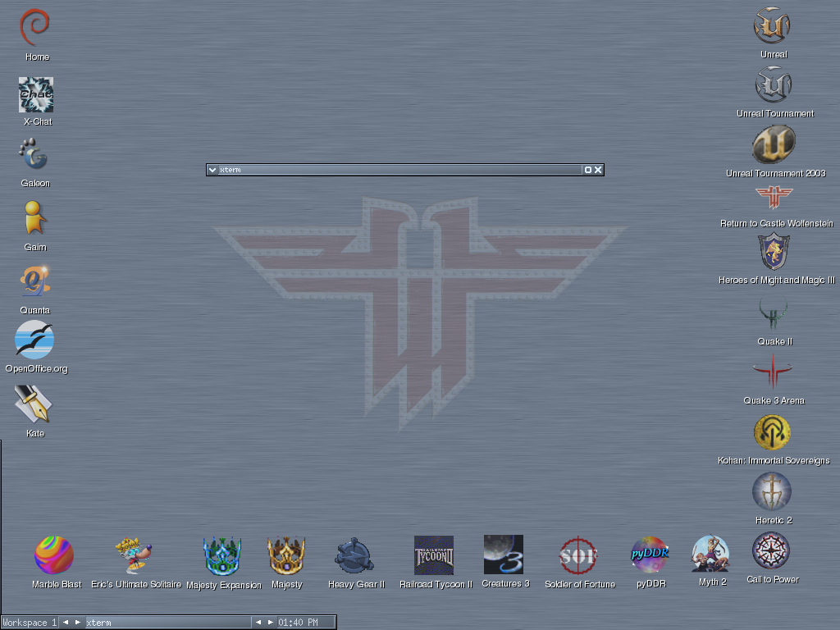Select the Myth 2 icon
The image size is (840, 630).
(x=710, y=554)
